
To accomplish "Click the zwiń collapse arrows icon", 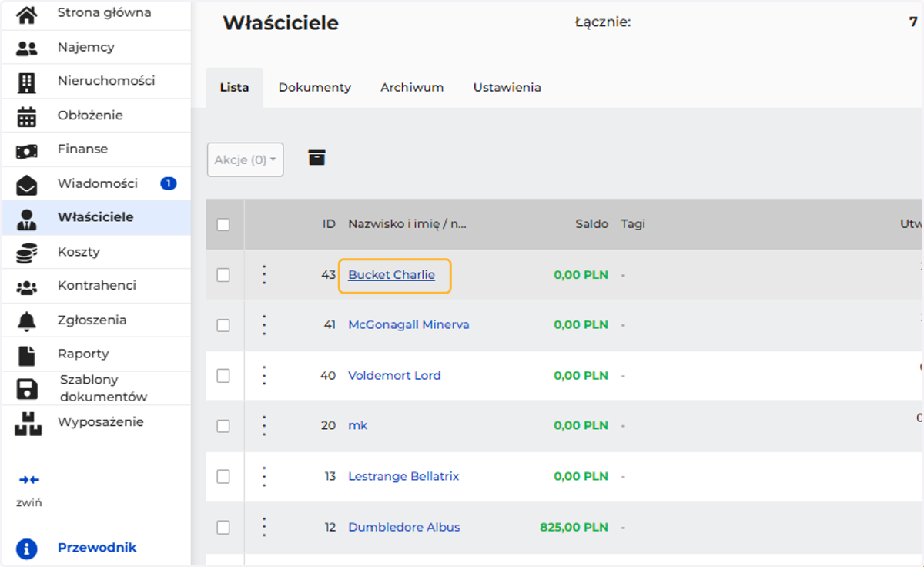I will pyautogui.click(x=29, y=479).
